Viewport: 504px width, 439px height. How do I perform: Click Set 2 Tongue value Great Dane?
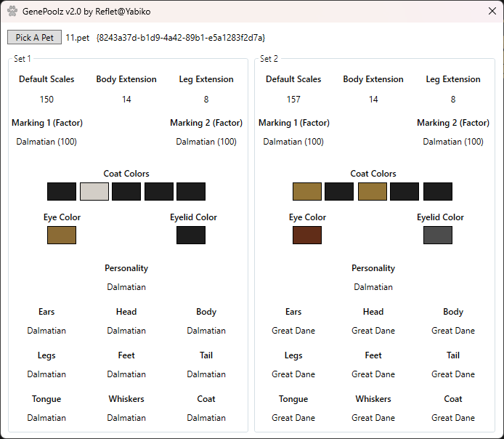point(293,418)
